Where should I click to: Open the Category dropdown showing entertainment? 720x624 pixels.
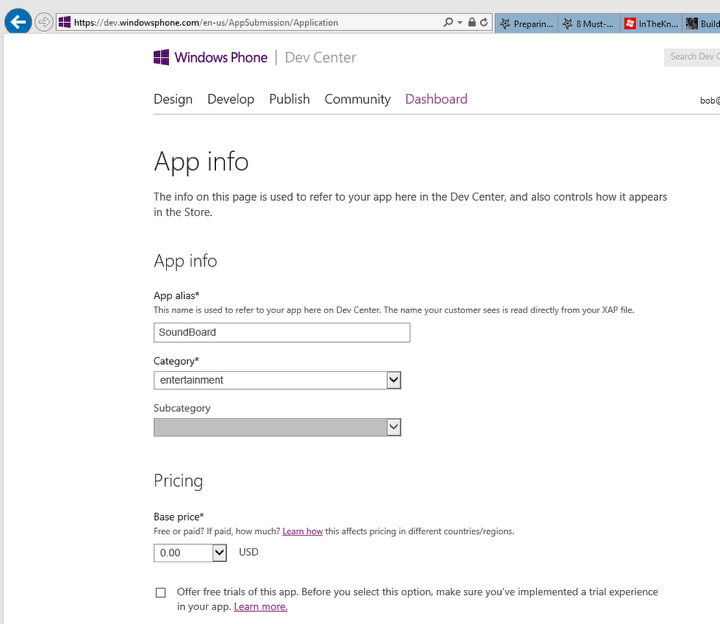pyautogui.click(x=277, y=380)
